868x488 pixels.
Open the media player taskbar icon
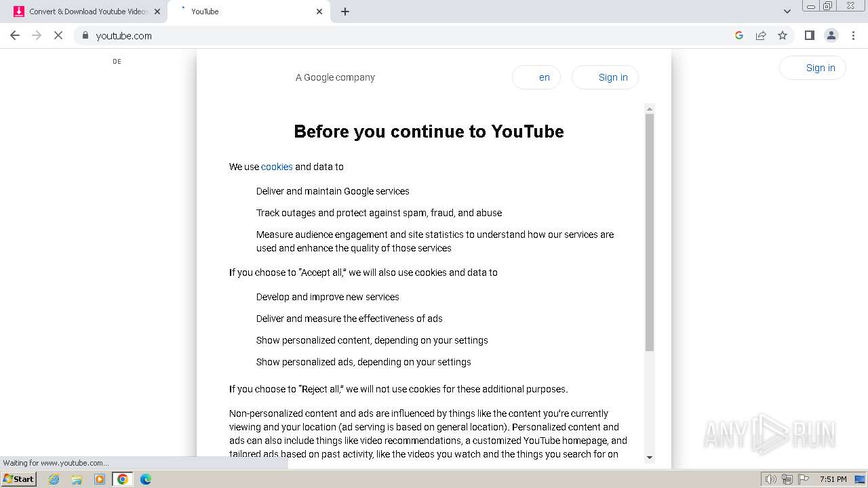pyautogui.click(x=100, y=479)
